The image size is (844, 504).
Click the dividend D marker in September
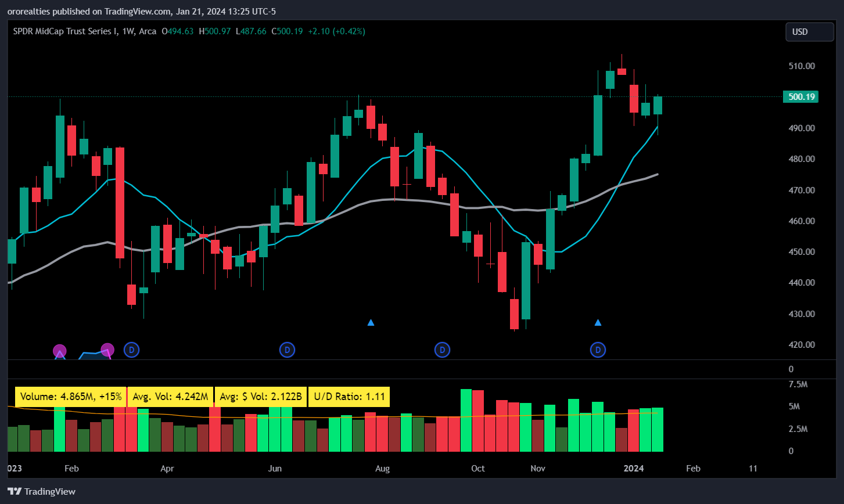[443, 350]
